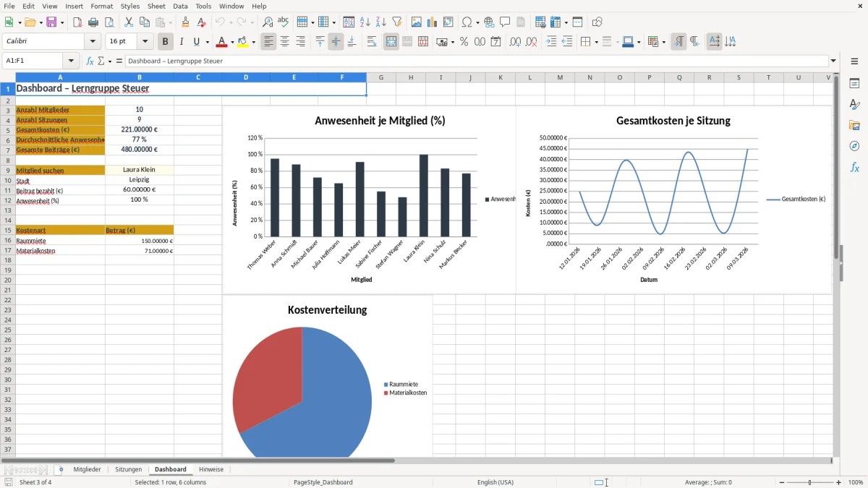Toggle Bold formatting
Viewport: 868px width, 488px height.
tap(166, 42)
